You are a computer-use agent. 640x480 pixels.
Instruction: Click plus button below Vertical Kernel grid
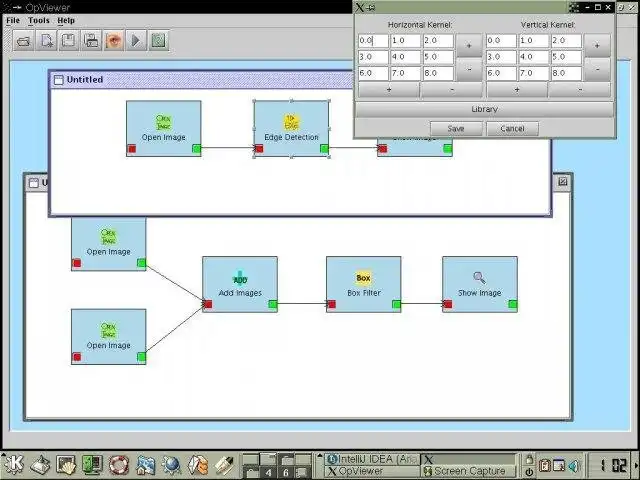coord(517,89)
